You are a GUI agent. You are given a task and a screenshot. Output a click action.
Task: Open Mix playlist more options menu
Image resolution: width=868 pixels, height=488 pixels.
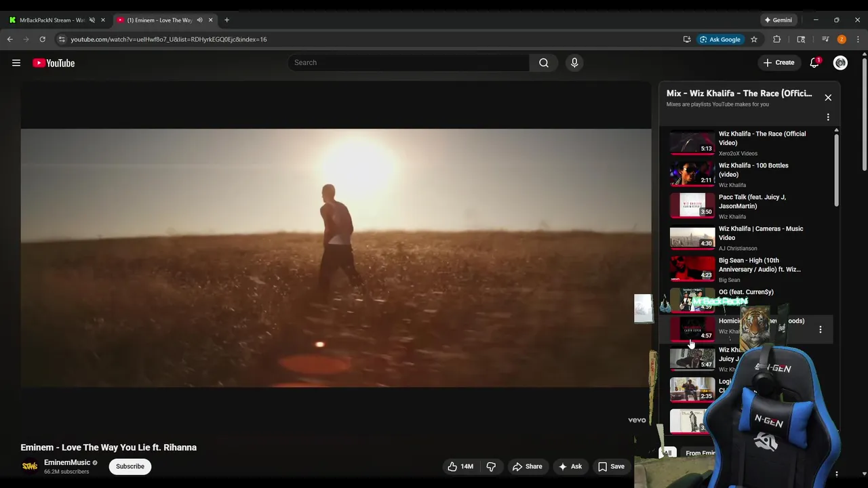(828, 117)
